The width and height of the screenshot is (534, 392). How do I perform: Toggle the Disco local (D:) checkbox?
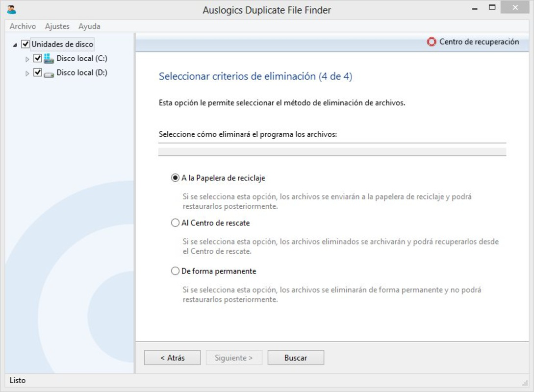coord(37,73)
